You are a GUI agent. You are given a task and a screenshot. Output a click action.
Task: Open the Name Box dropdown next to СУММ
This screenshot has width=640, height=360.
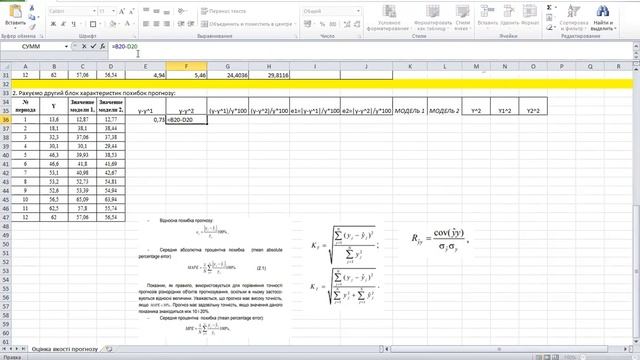(66, 47)
